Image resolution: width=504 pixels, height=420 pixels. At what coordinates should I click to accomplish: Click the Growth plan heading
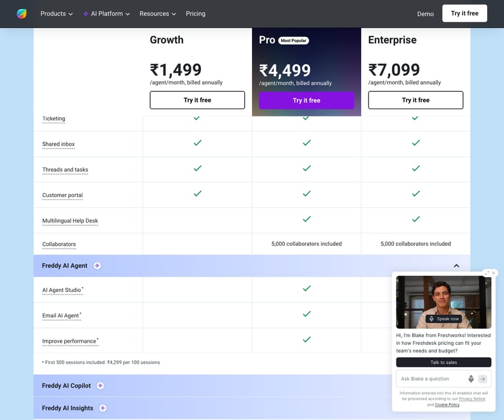[166, 40]
